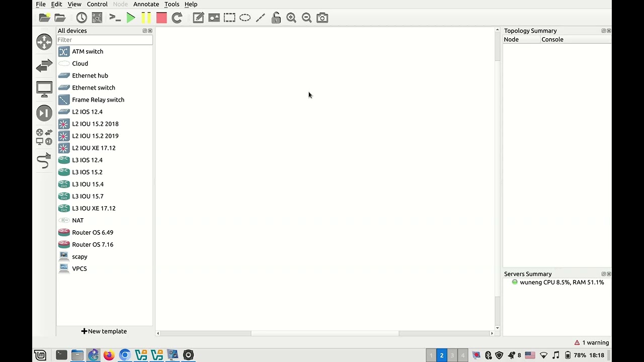Open the Annotate menu
The image size is (644, 362).
[x=146, y=4]
